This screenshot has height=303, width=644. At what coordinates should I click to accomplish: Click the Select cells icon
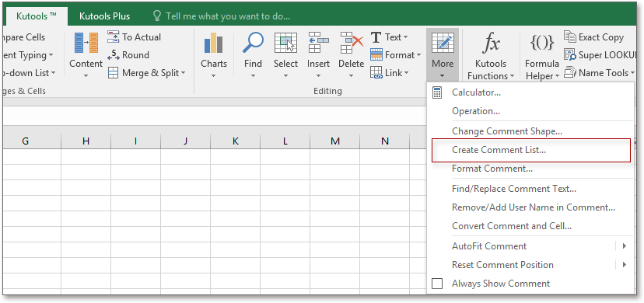pos(285,43)
